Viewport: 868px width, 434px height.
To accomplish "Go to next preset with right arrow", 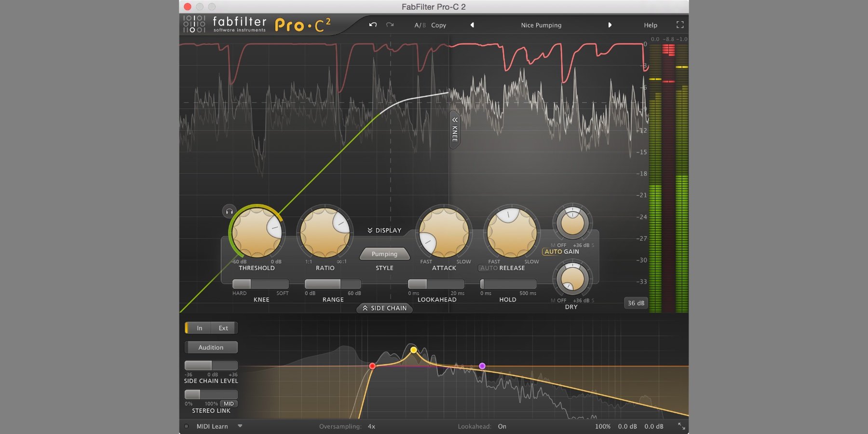I will [x=610, y=25].
